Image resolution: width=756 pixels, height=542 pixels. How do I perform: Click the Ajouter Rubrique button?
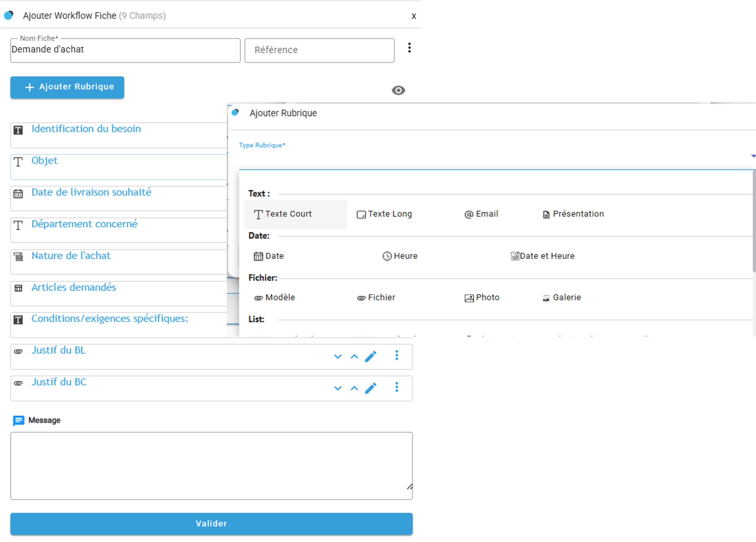[x=67, y=87]
